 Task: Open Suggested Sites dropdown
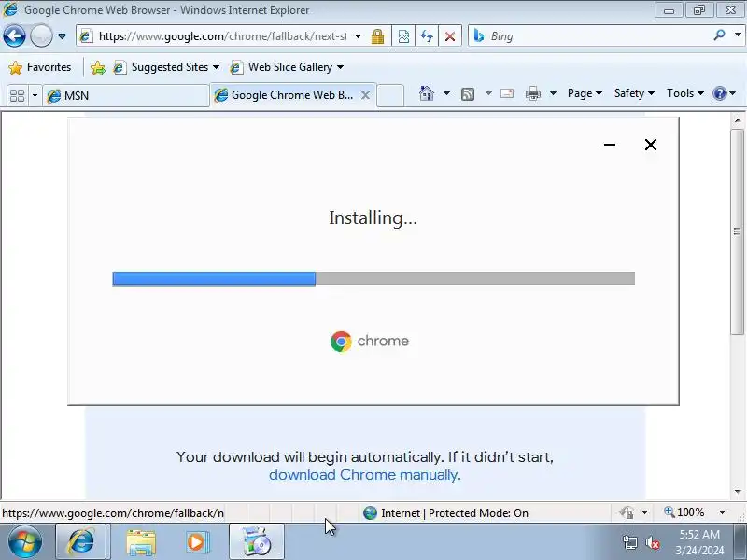[167, 67]
